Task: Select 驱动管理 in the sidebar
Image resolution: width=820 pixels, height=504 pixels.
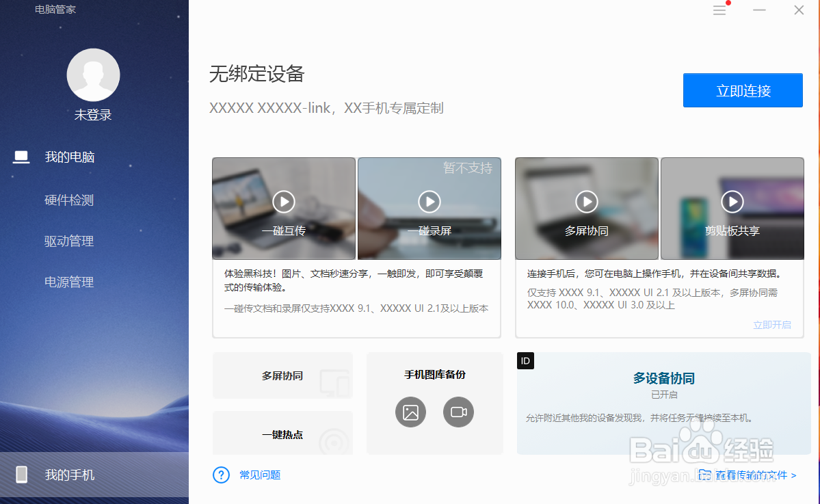Action: click(69, 241)
